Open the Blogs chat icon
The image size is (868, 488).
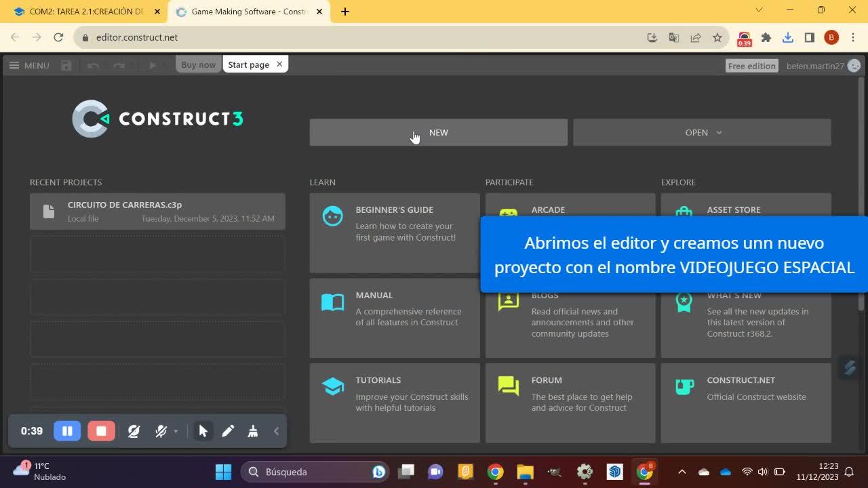point(508,302)
